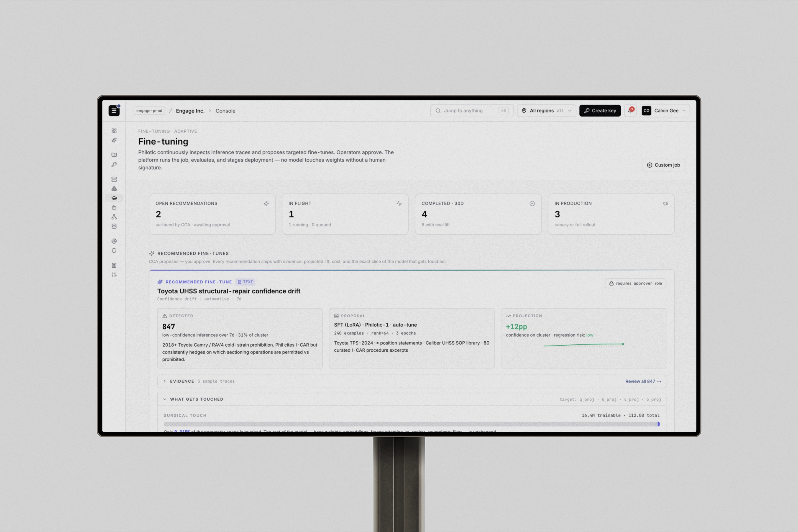This screenshot has height=532, width=798.
Task: Select the graduation cap fine-tuning sidebar icon
Action: [114, 198]
